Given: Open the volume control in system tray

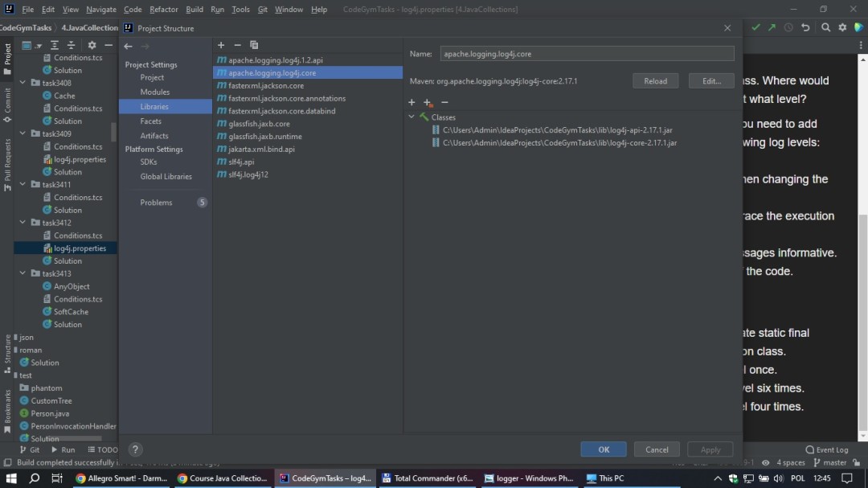Looking at the screenshot, I should (778, 478).
